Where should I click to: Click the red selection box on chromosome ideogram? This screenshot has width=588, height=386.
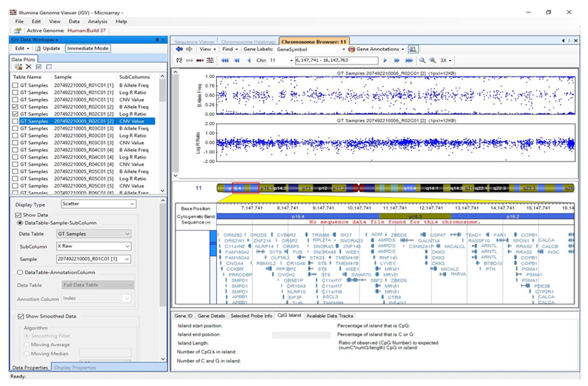(x=245, y=188)
